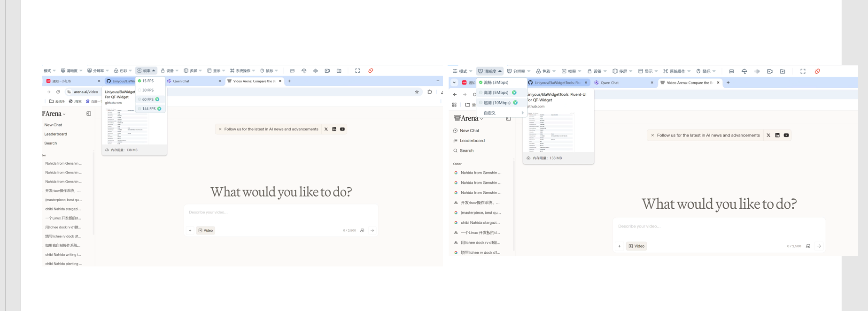Select 超清 (10Mbps) quality option
Screen dimensions: 868x311
tap(501, 103)
